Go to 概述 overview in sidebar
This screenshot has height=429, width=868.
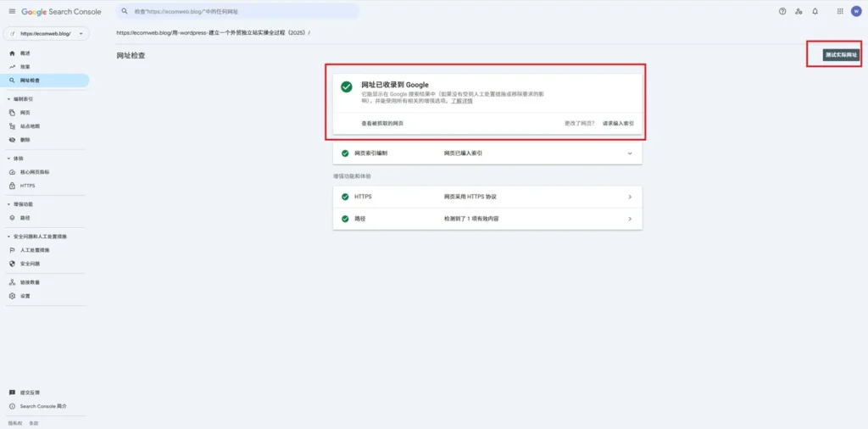(44, 53)
